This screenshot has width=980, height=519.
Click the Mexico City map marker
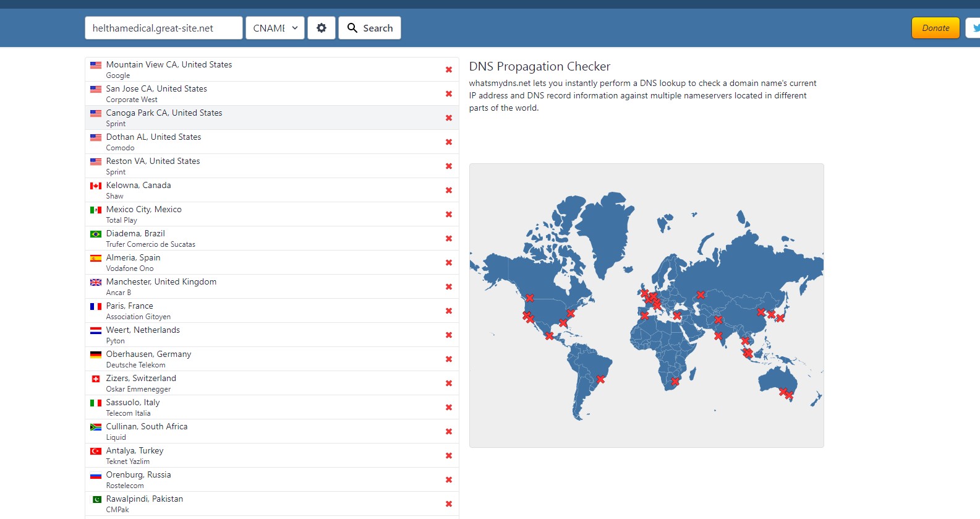click(x=549, y=336)
